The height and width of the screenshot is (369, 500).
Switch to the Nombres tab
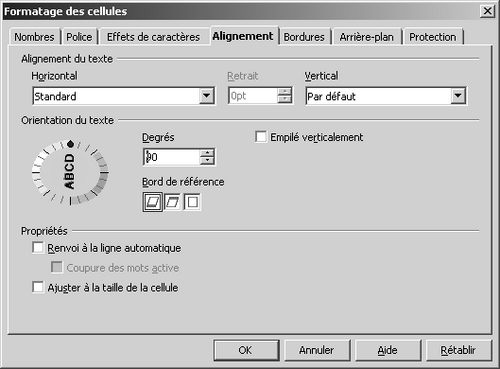(x=34, y=37)
